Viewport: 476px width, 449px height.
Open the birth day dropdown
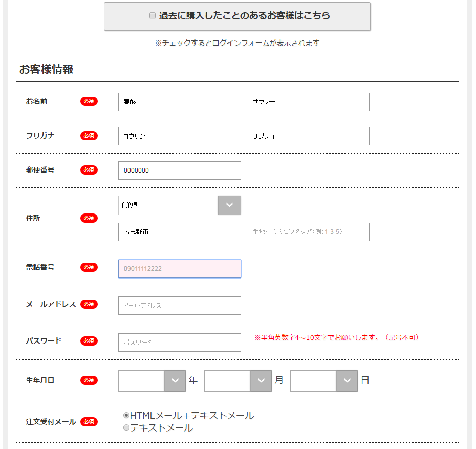coord(323,380)
